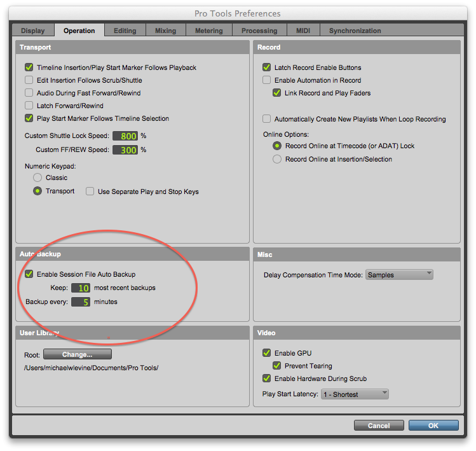The height and width of the screenshot is (451, 476).
Task: Click the Cancel button
Action: [x=379, y=426]
